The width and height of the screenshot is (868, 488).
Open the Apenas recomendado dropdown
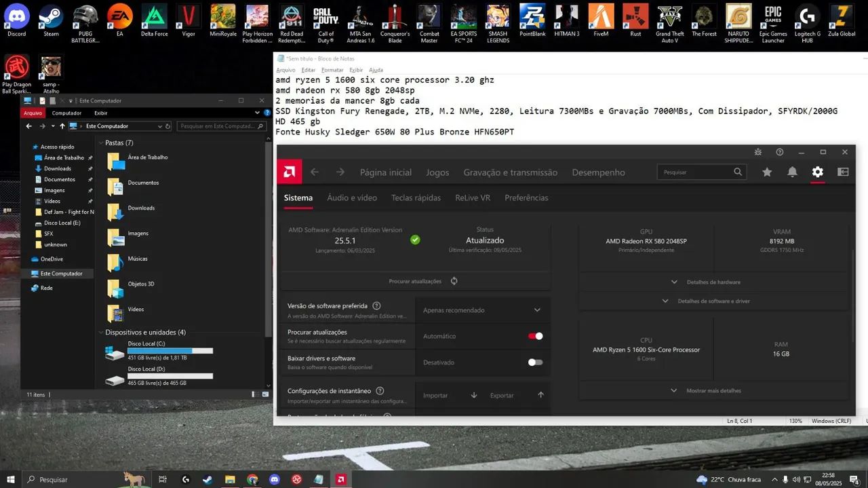click(x=482, y=310)
